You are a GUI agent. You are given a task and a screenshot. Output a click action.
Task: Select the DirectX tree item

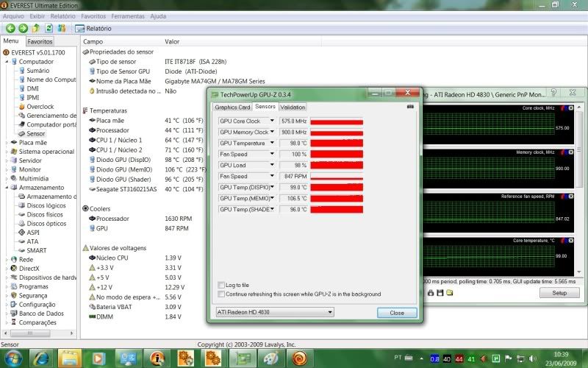(x=29, y=269)
